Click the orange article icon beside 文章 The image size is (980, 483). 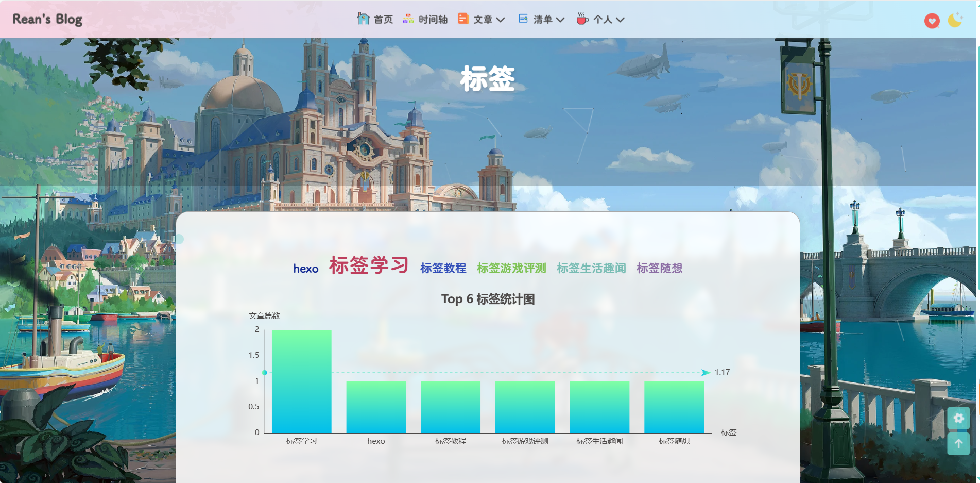pos(463,19)
